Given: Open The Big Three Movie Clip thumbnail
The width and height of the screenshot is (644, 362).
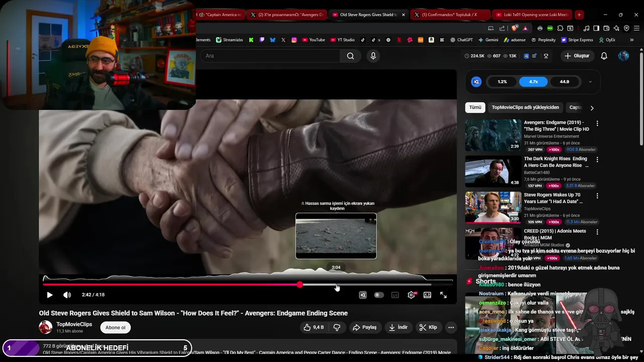Looking at the screenshot, I should pyautogui.click(x=493, y=135).
